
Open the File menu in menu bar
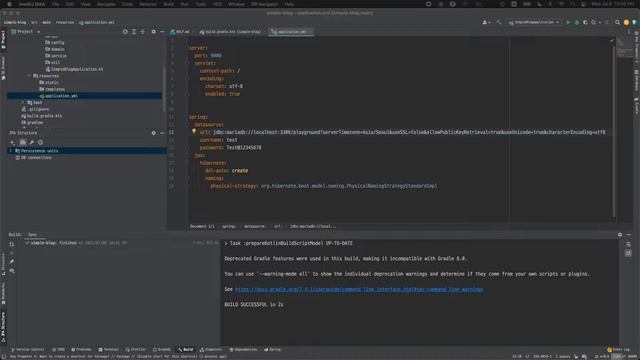point(55,4)
